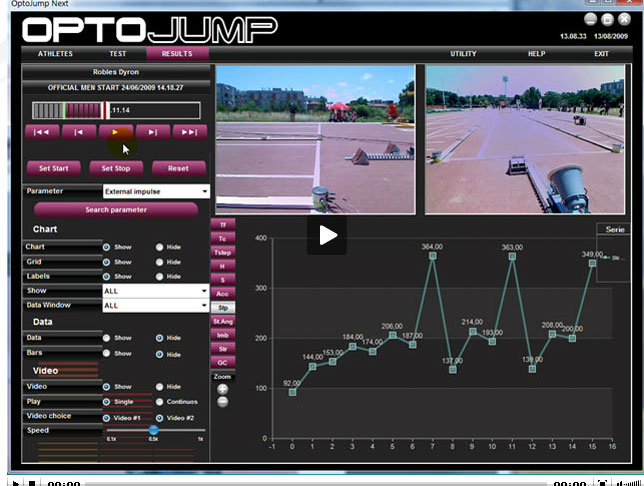Image resolution: width=644 pixels, height=486 pixels.
Task: Jump to first frame with the rewind-to-start button
Action: [42, 132]
